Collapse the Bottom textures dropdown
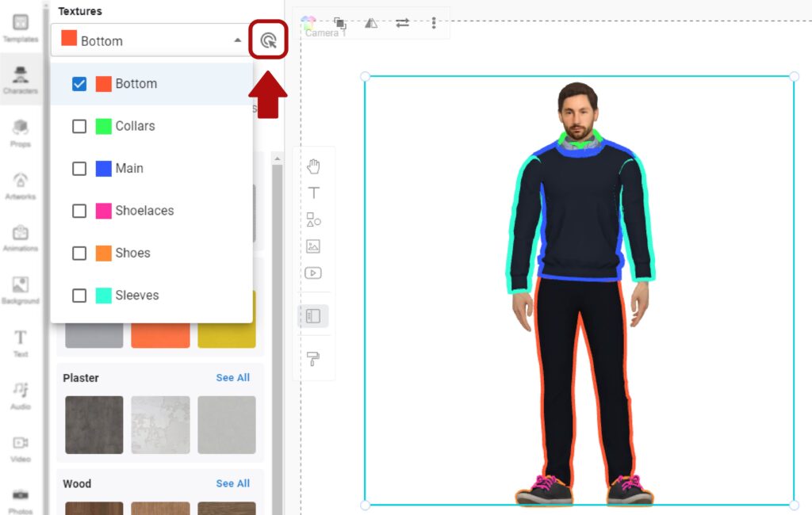812x515 pixels. (237, 40)
